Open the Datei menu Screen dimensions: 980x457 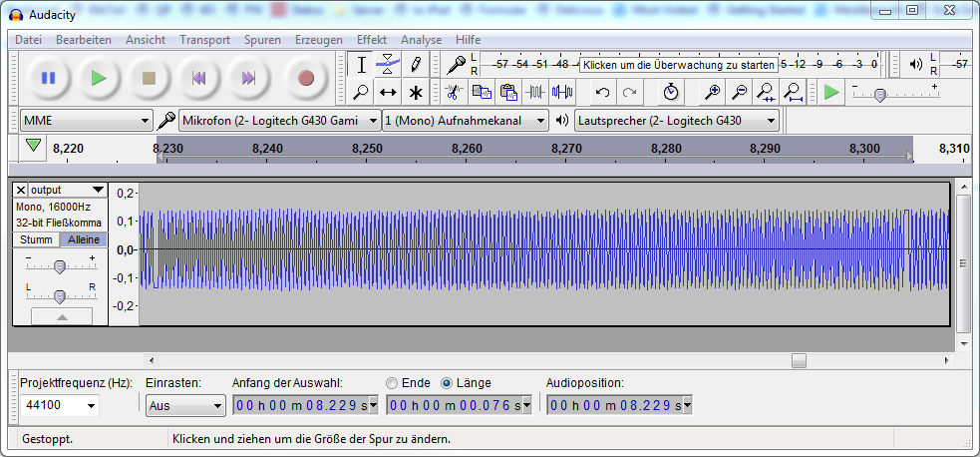[28, 39]
